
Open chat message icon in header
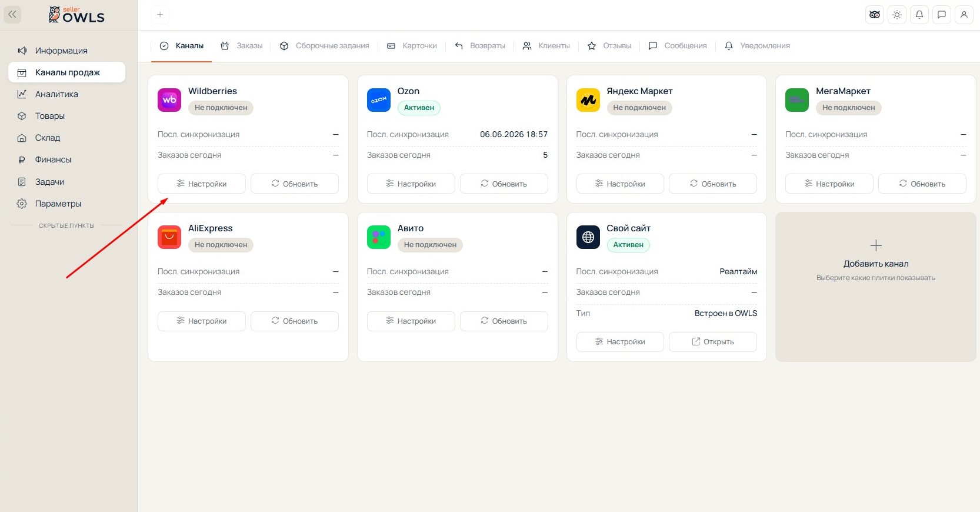942,15
